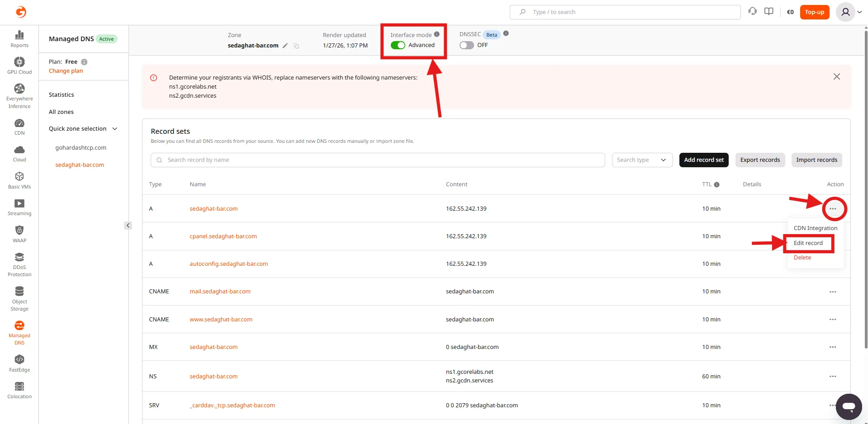Open the user account dropdown menu
Screen dimensions: 868x424
pos(849,12)
